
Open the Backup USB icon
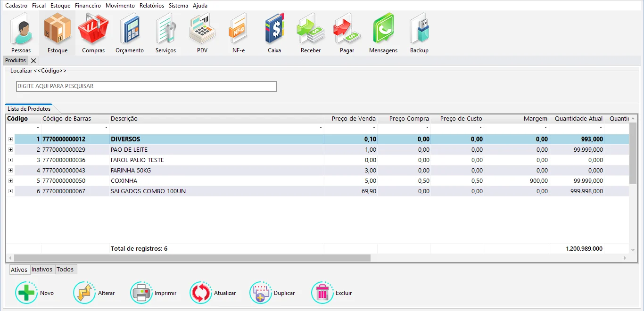(x=419, y=33)
